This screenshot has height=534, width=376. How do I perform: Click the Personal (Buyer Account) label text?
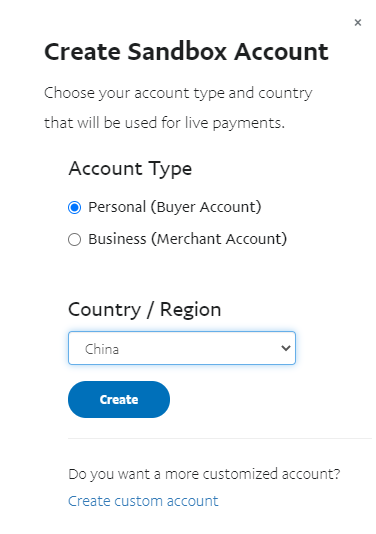[175, 207]
